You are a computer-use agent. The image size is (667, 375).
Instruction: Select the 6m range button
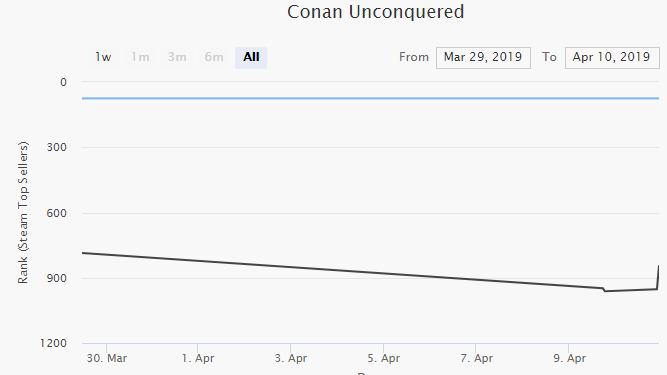point(214,57)
